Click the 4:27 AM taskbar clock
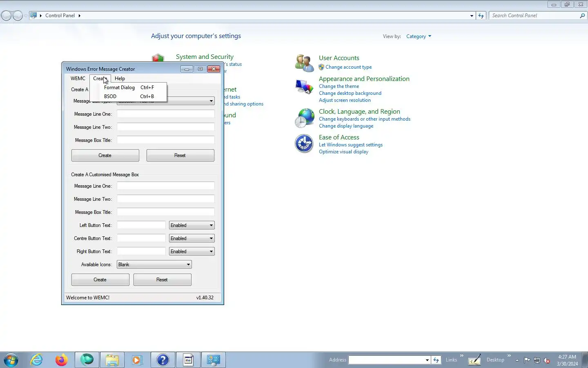The width and height of the screenshot is (588, 368). coord(567,357)
